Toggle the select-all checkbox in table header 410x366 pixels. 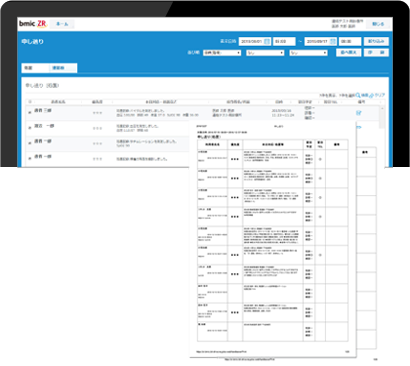(x=30, y=102)
